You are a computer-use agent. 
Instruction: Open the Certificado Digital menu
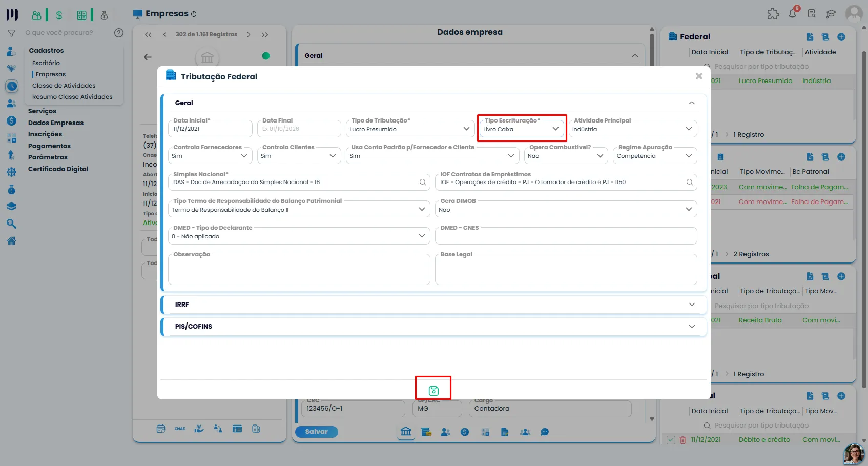click(58, 169)
